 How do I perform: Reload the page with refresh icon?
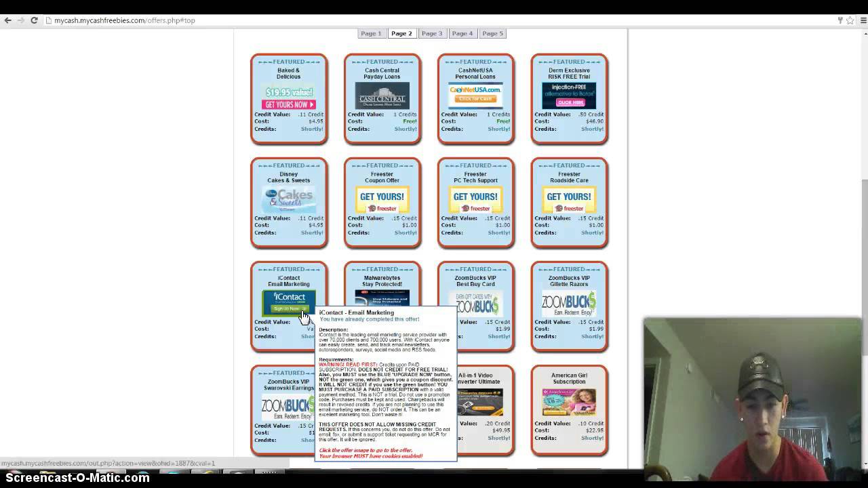34,20
